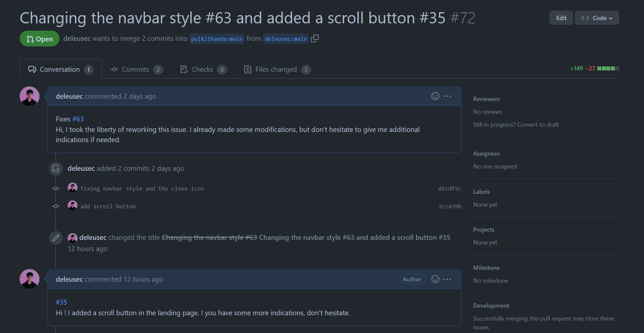
Task: Click deleusec avatar beside first comment
Action: pyautogui.click(x=30, y=96)
